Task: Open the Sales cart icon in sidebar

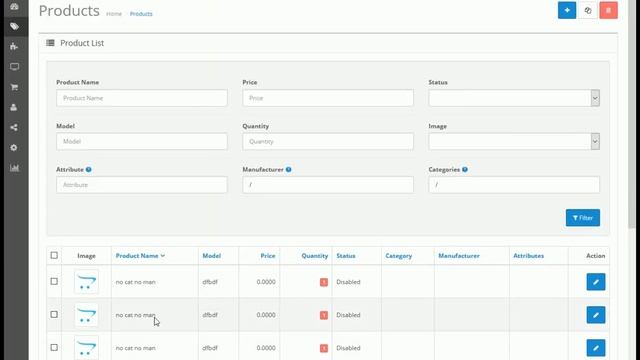Action: (14, 87)
